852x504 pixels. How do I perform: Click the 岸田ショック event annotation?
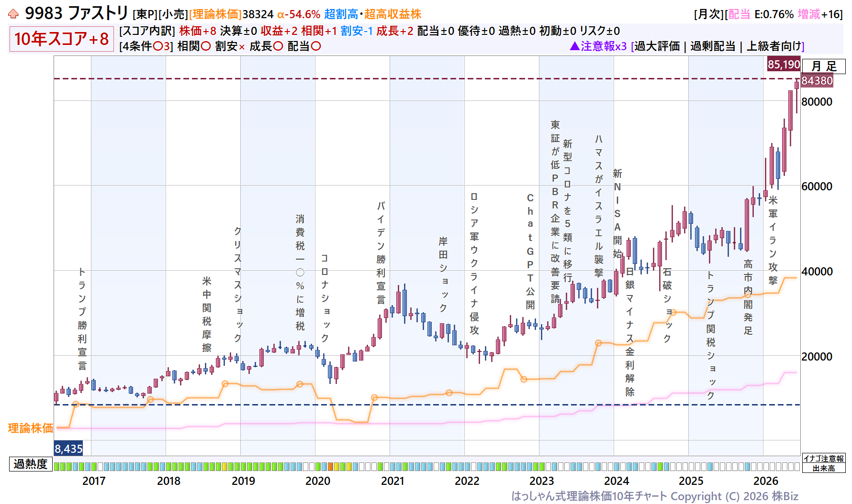tap(443, 274)
